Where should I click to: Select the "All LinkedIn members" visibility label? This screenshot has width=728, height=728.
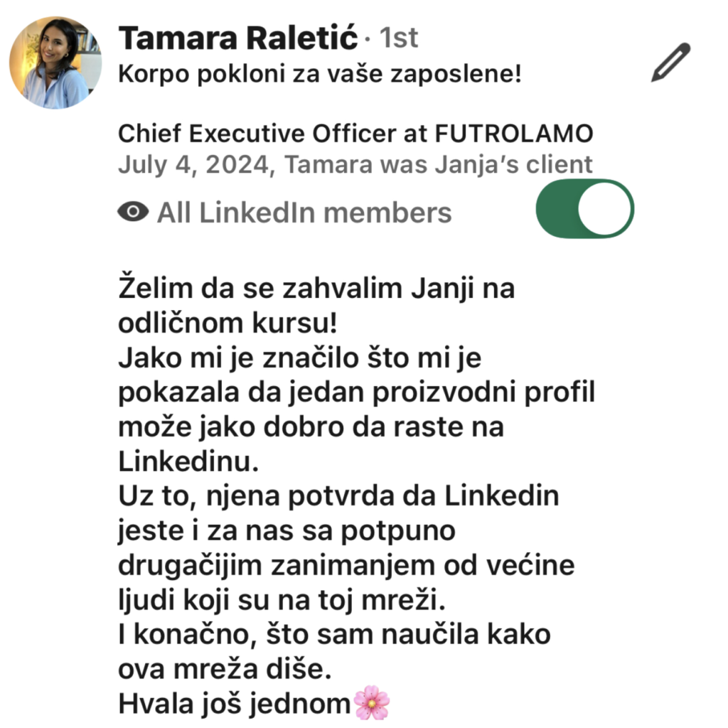(304, 213)
